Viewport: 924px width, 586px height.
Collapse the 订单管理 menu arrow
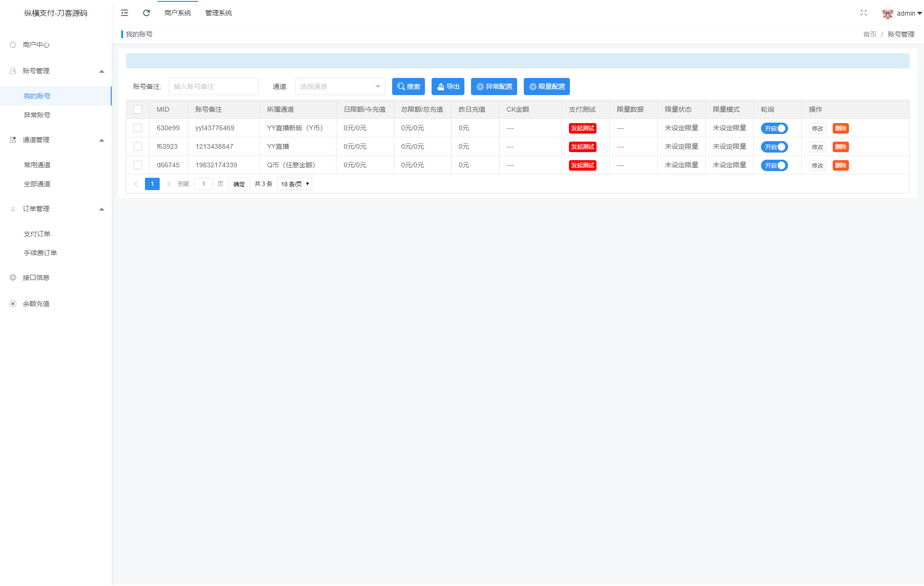click(101, 209)
